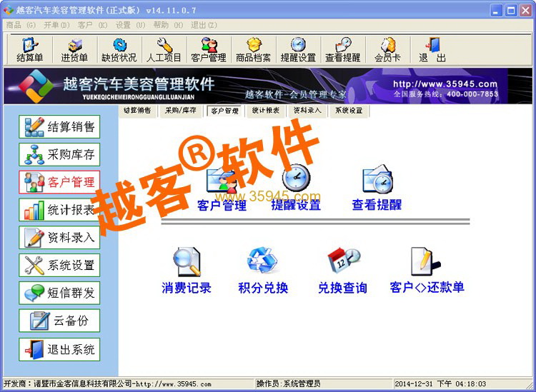Switch to the 结算销售 tab
Image resolution: width=536 pixels, height=392 pixels.
click(x=137, y=111)
